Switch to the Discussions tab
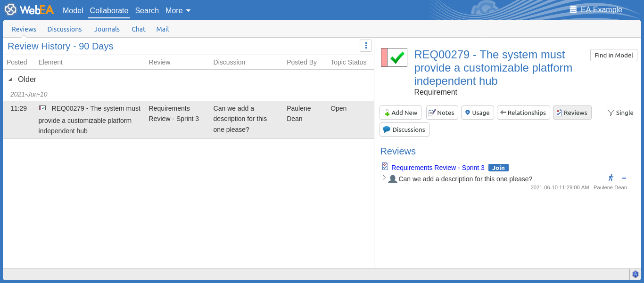644x283 pixels. 65,29
